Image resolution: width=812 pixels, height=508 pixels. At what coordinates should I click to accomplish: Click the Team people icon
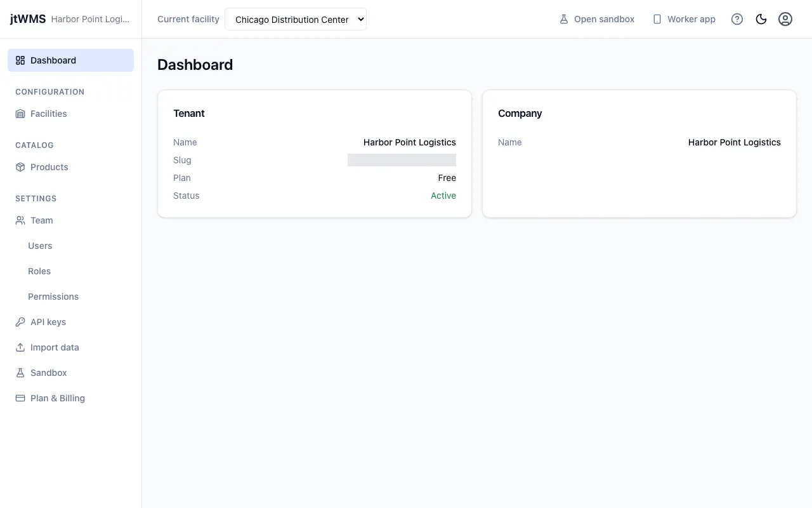[20, 220]
